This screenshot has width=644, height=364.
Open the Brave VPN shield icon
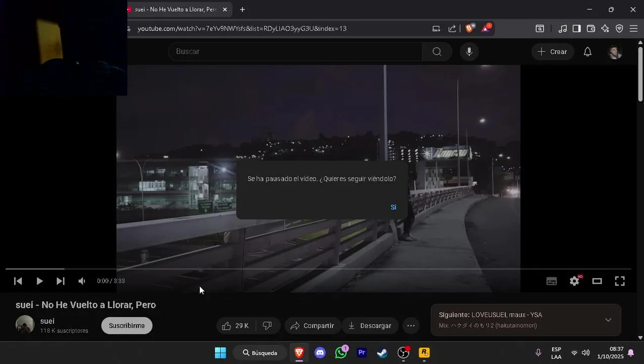[619, 28]
